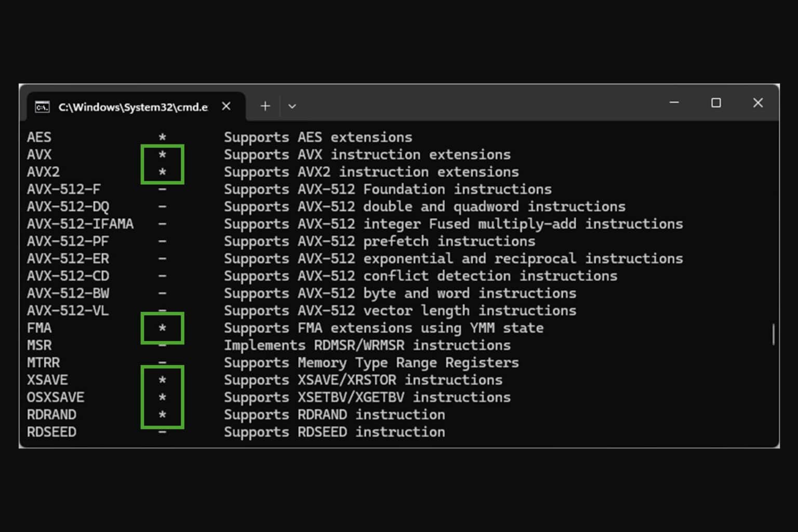798x532 pixels.
Task: Click the cmd terminal icon in the tab
Action: pyautogui.click(x=42, y=107)
